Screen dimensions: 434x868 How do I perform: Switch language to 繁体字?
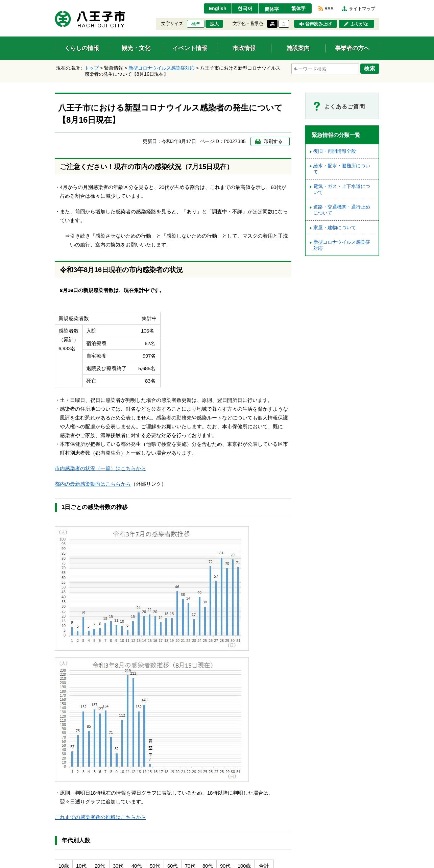298,8
